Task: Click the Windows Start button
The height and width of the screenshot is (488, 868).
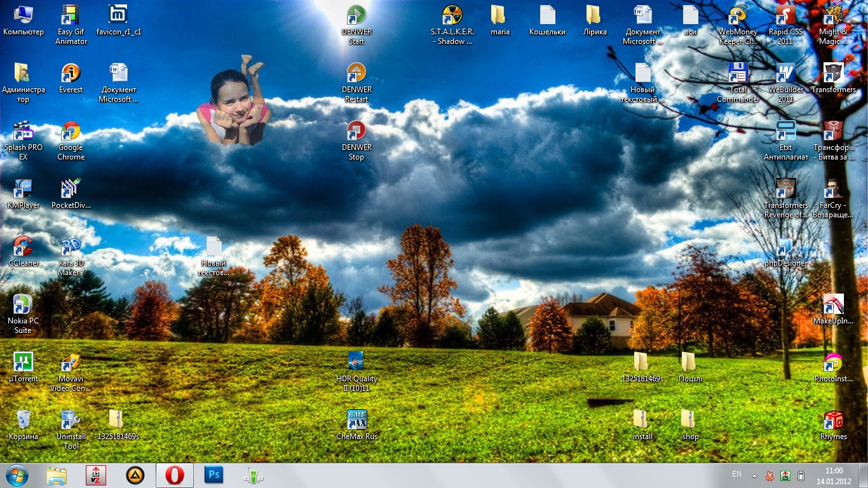Action: (x=17, y=475)
